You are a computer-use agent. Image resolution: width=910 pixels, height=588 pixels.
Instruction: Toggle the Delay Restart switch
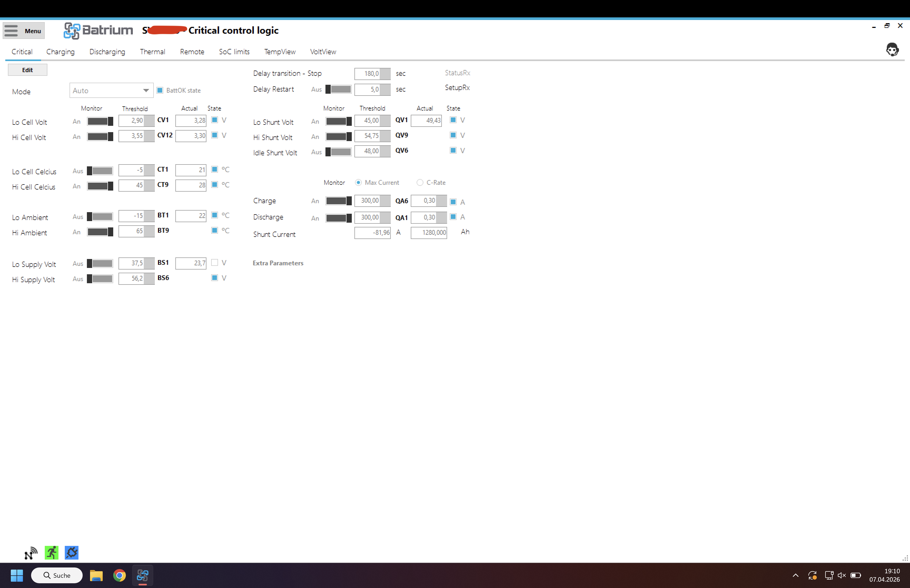338,89
